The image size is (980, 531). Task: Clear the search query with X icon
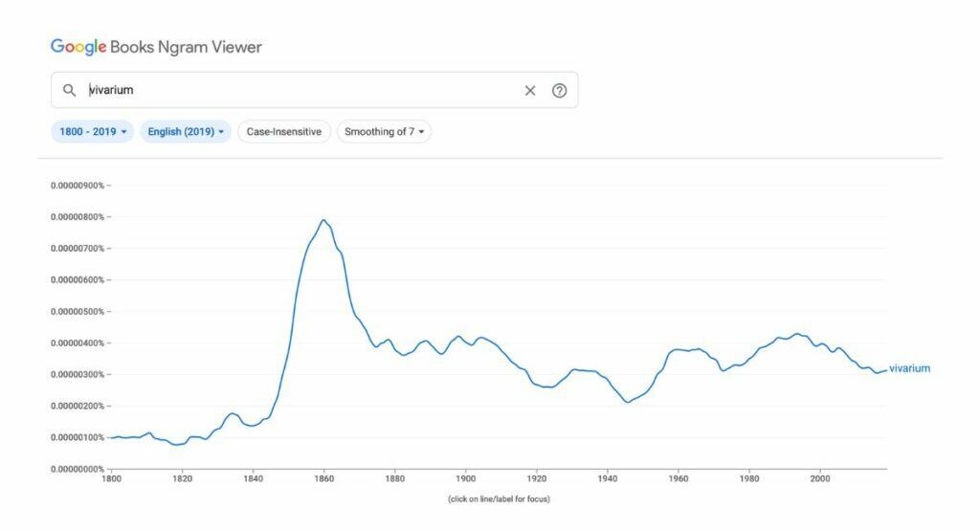click(x=530, y=90)
